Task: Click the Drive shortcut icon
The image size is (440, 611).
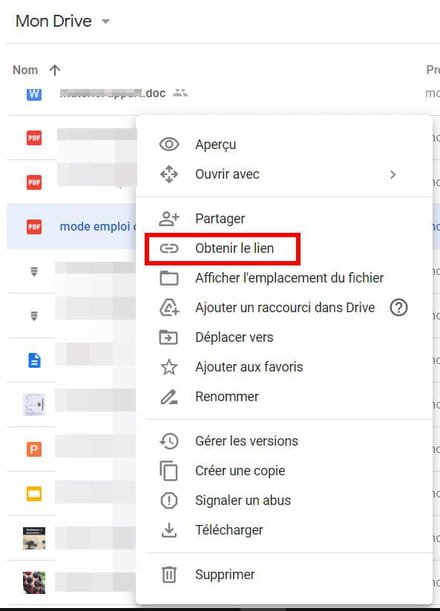Action: click(169, 307)
